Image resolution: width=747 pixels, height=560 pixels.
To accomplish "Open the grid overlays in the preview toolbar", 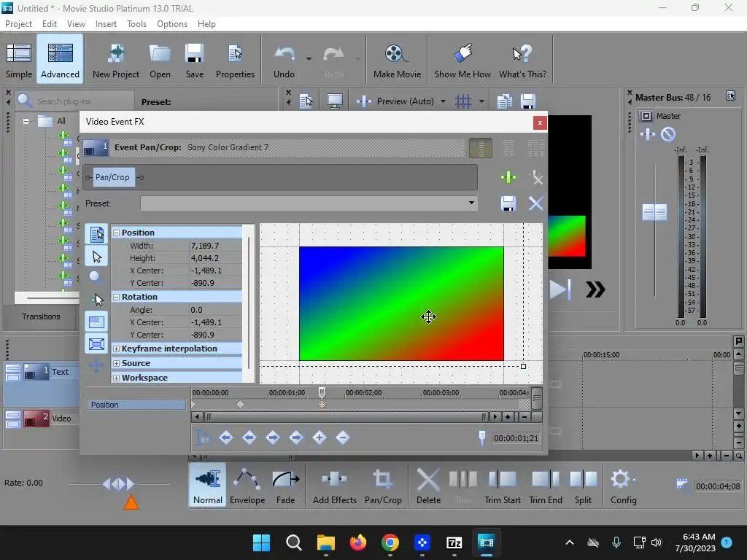I will 463,101.
